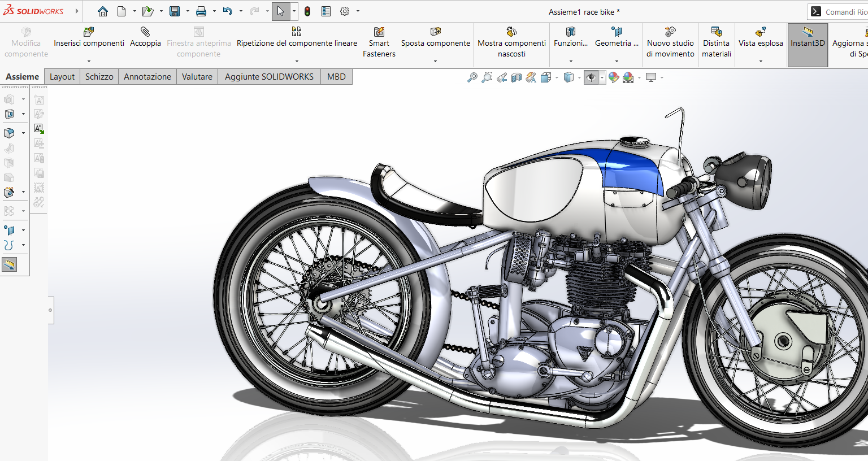This screenshot has width=868, height=461.
Task: Expand the Save dropdown arrow
Action: [x=188, y=11]
